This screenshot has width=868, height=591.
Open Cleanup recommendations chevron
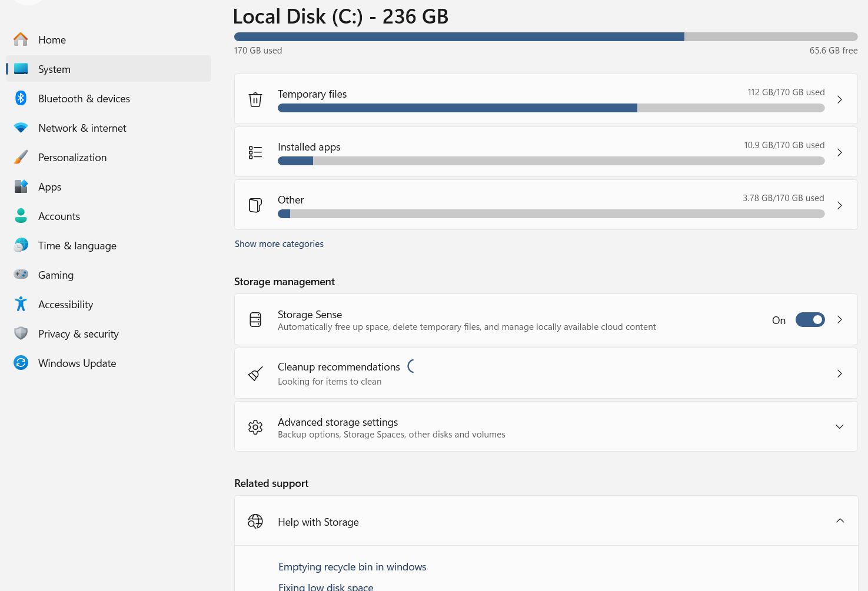[840, 373]
